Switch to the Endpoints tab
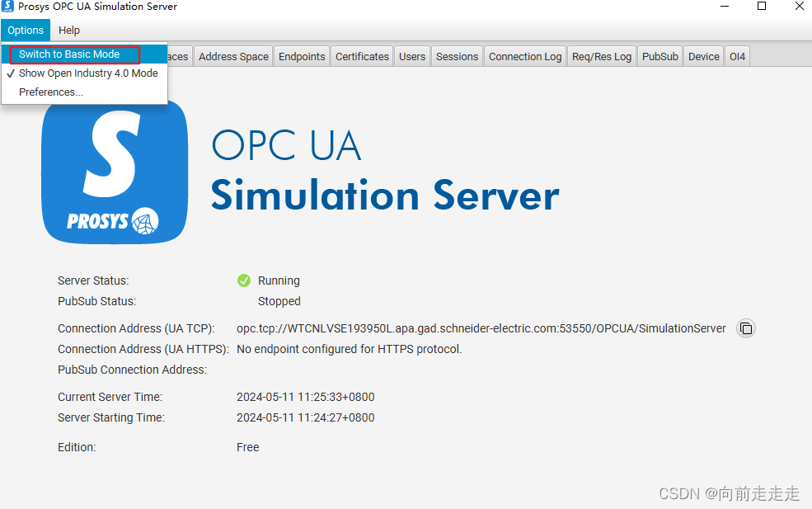The image size is (812, 509). coord(302,56)
